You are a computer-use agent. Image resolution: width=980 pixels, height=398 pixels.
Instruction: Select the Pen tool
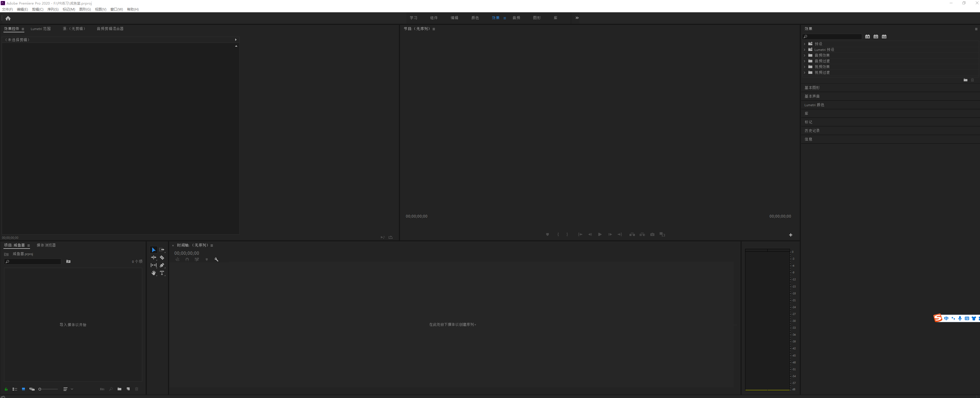[x=162, y=265]
